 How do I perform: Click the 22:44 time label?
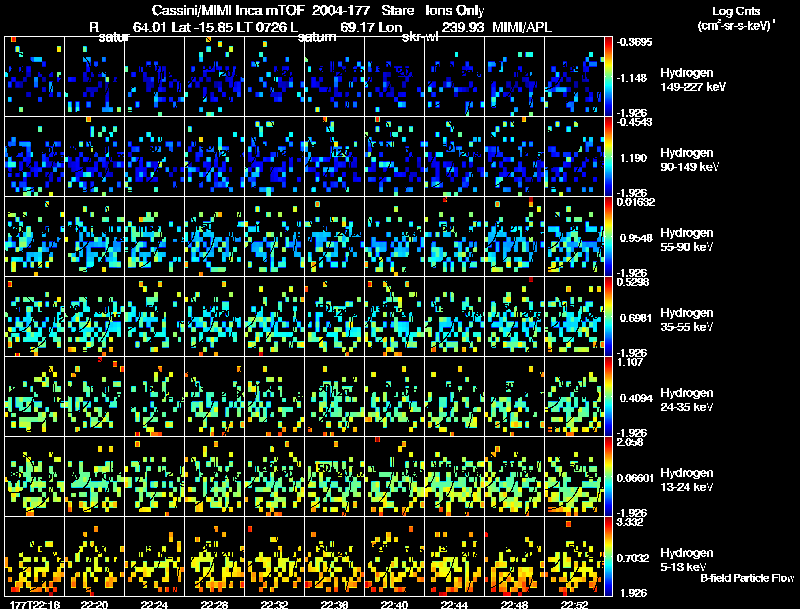[x=454, y=604]
